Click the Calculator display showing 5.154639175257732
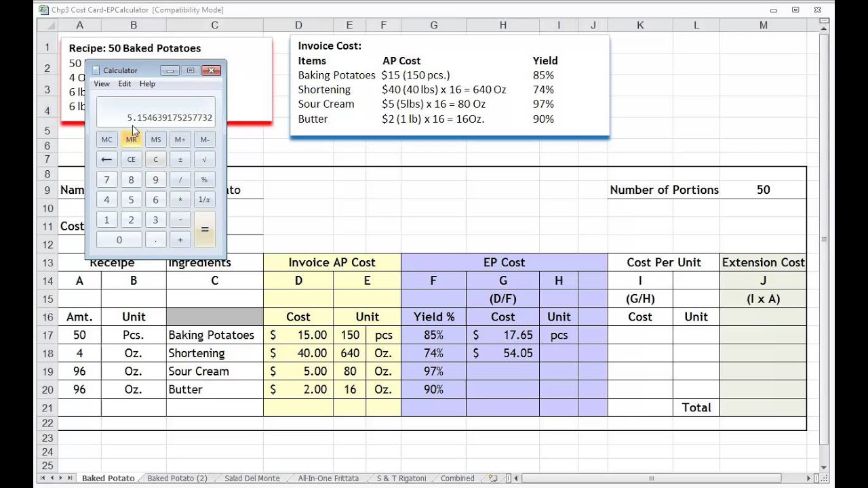This screenshot has width=868, height=488. (155, 112)
